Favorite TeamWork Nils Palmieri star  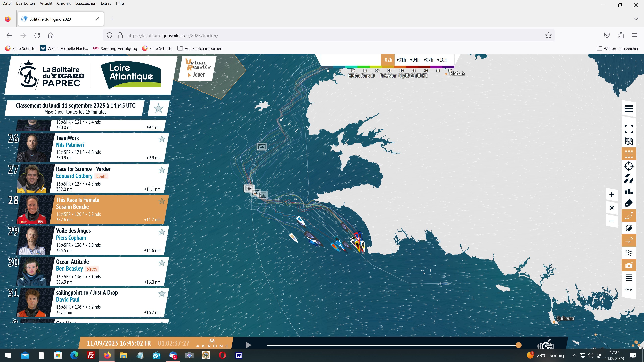point(162,139)
